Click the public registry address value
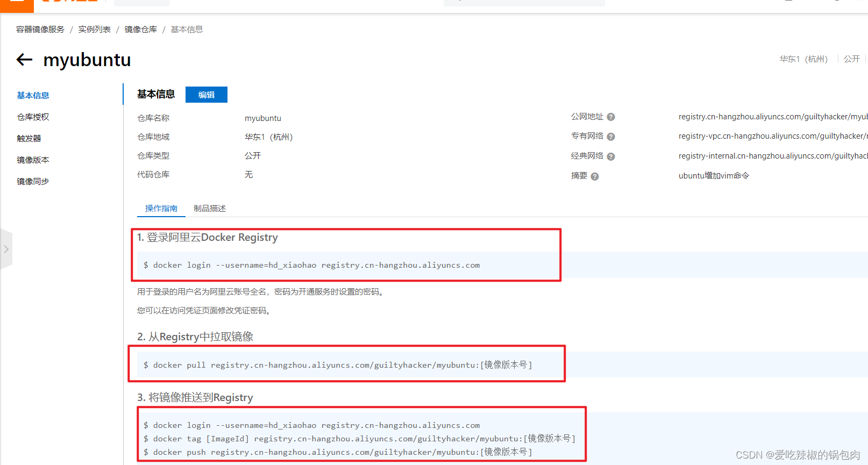This screenshot has width=868, height=465. coord(773,117)
